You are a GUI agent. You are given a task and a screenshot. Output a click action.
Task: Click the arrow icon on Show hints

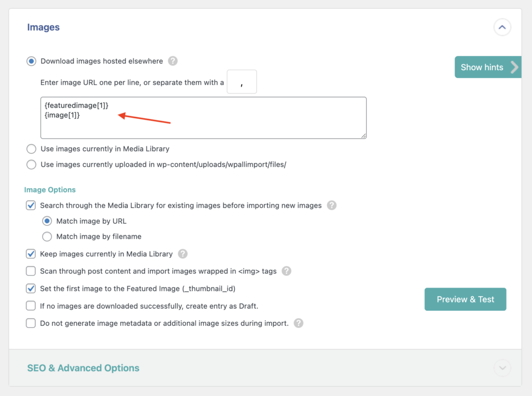point(514,67)
